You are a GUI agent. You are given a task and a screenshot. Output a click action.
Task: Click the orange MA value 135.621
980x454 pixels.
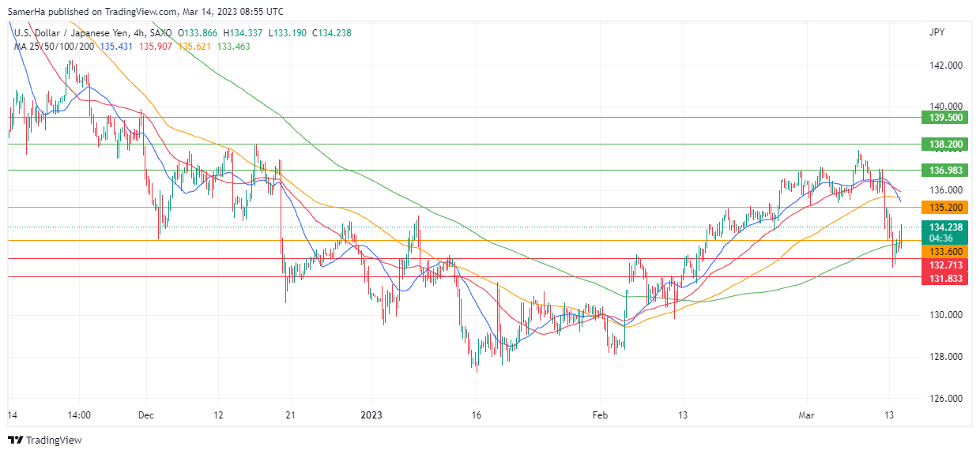[x=194, y=47]
